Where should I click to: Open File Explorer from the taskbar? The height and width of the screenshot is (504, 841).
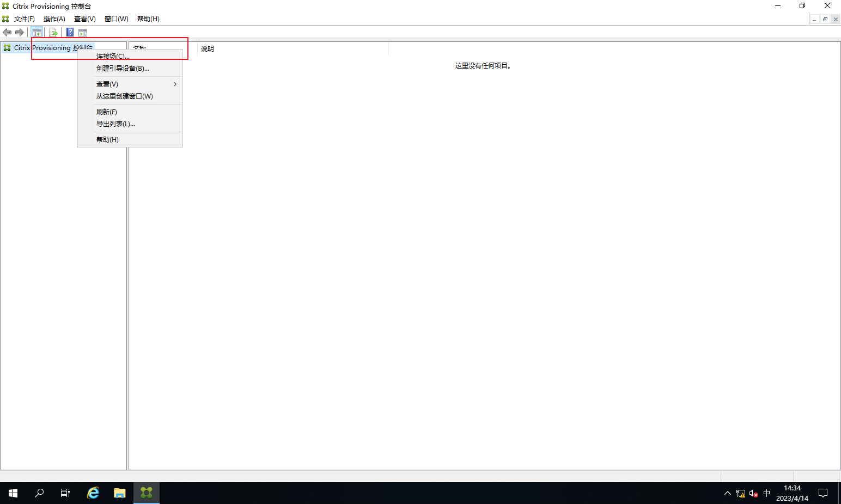120,493
